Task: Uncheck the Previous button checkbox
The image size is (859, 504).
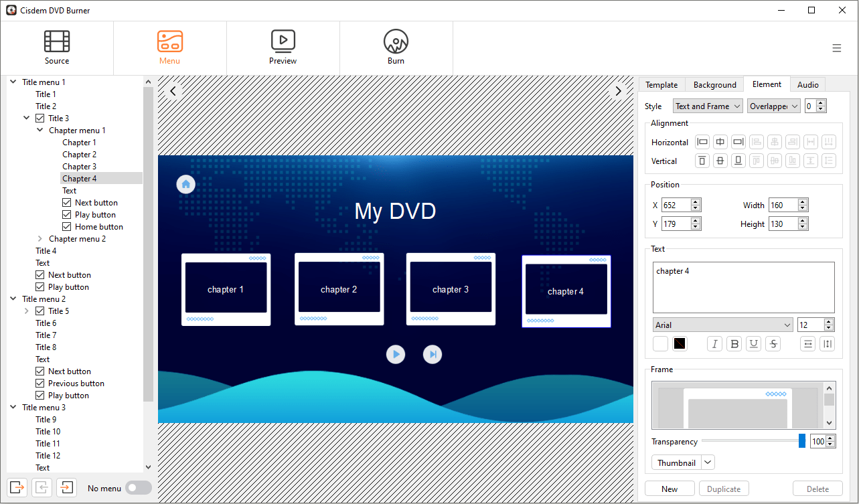Action: tap(40, 384)
